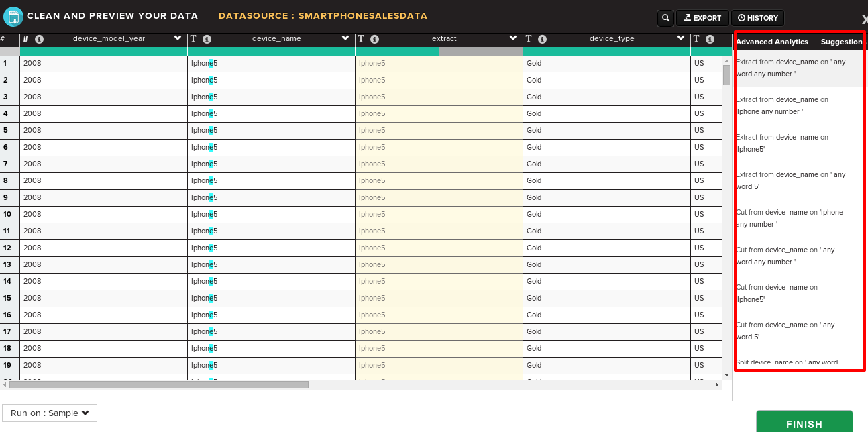Screen dimensions: 868x432
Task: Click the text type icon of device_type
Action: tap(529, 39)
